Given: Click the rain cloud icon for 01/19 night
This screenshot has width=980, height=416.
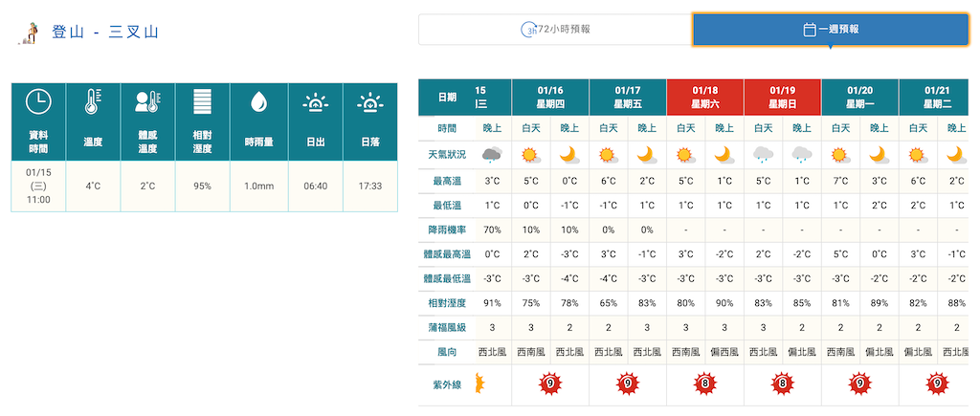Looking at the screenshot, I should (802, 155).
